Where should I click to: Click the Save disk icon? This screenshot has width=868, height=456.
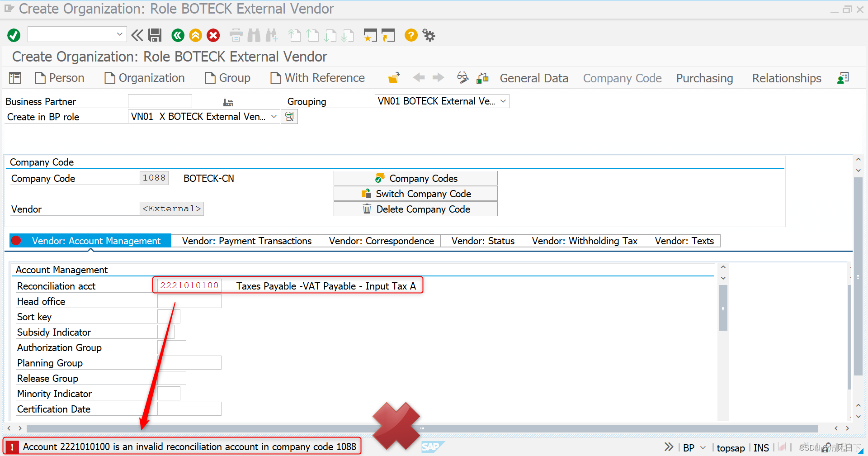(155, 35)
